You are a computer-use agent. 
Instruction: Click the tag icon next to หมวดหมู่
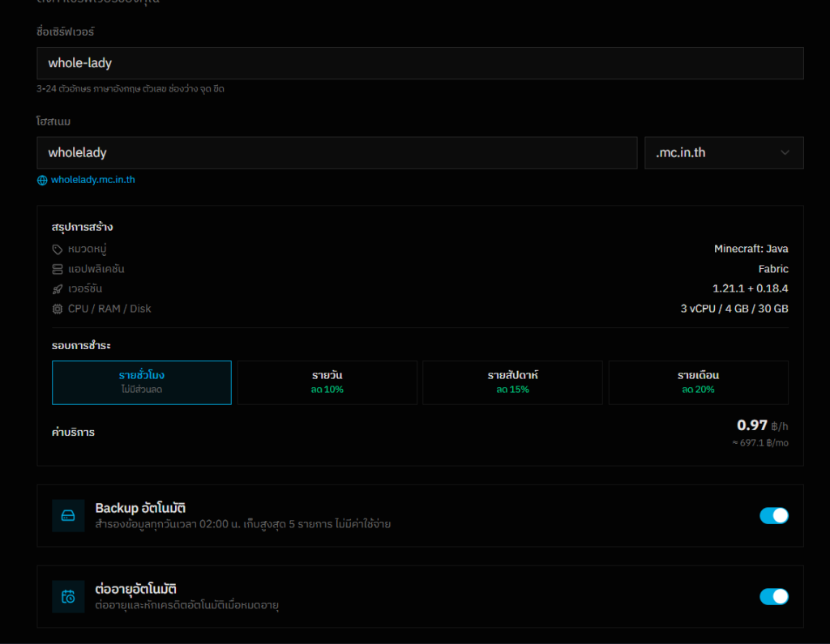pos(58,249)
